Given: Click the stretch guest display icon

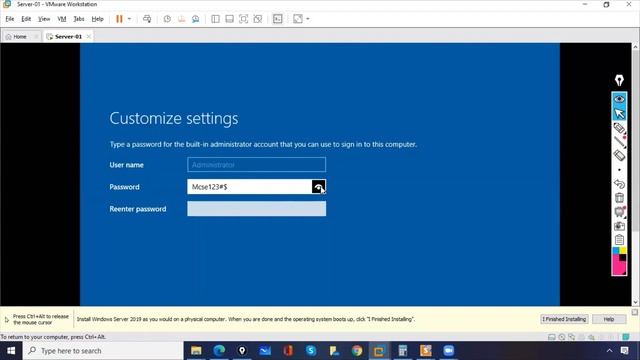Looking at the screenshot, I should point(298,19).
